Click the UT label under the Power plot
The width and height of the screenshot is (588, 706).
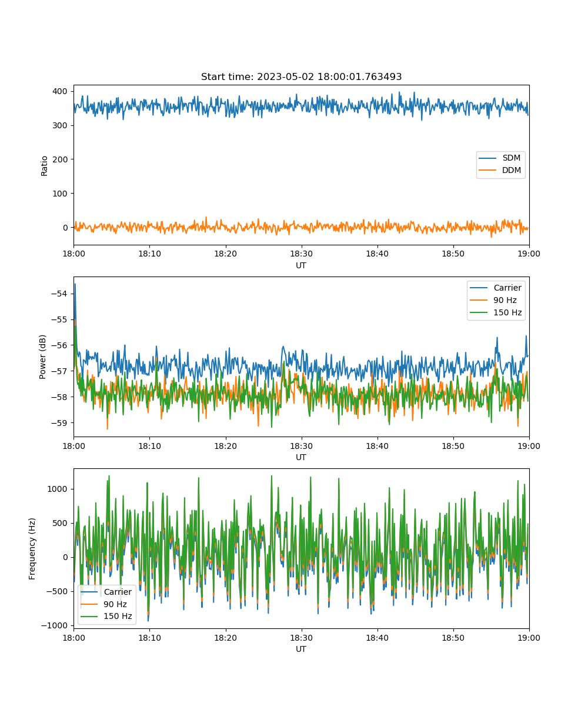tap(301, 457)
